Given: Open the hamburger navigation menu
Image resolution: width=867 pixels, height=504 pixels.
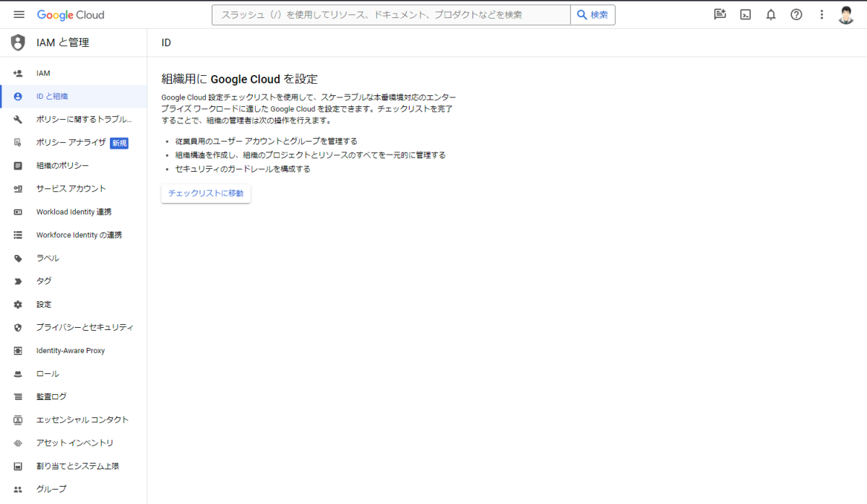Looking at the screenshot, I should 19,14.
